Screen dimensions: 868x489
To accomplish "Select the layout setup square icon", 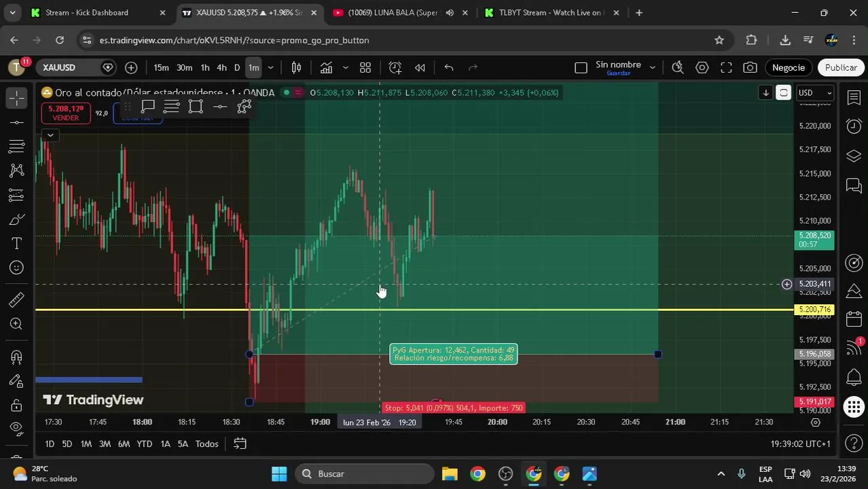I will (581, 67).
